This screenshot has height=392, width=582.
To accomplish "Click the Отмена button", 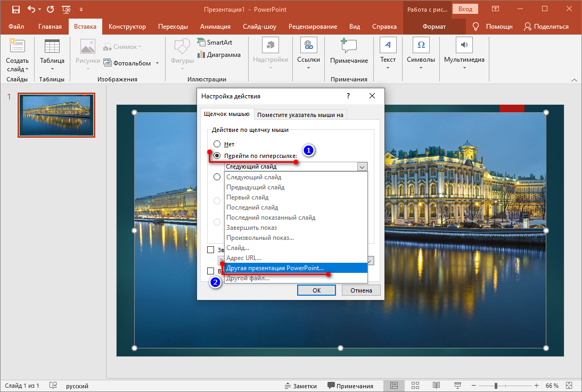I will click(x=361, y=290).
